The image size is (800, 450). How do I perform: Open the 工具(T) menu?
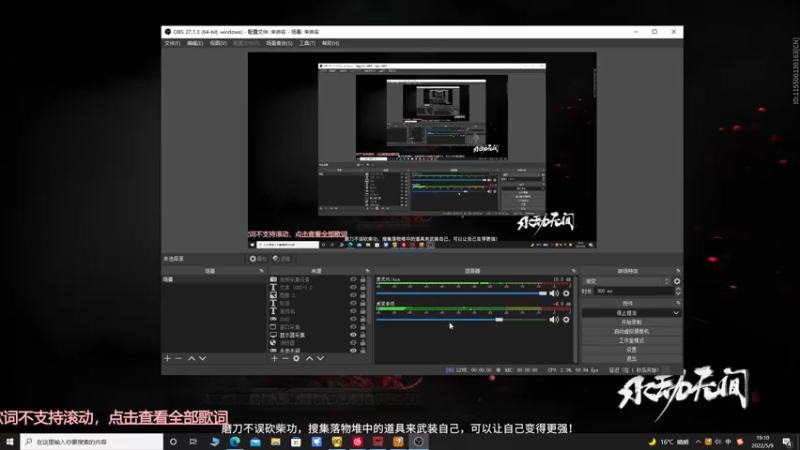[307, 43]
